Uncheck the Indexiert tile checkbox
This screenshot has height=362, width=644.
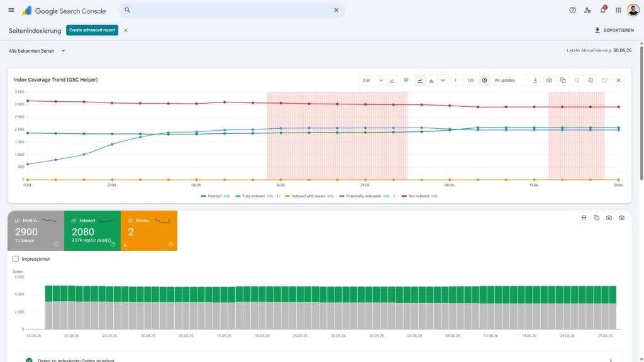coord(74,221)
